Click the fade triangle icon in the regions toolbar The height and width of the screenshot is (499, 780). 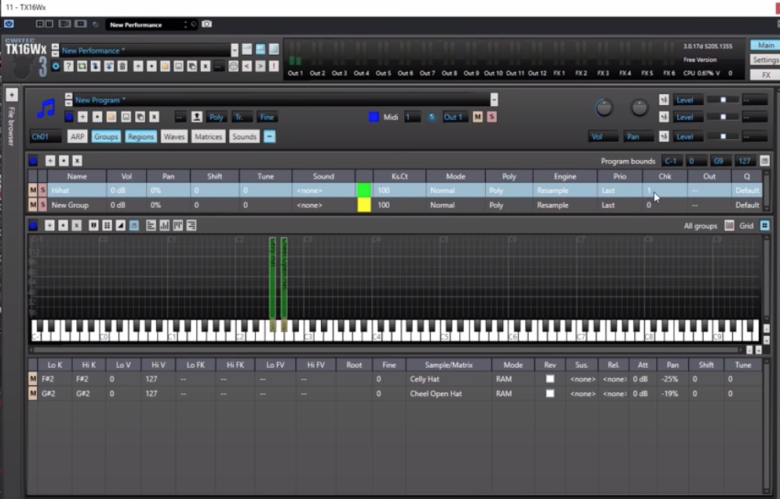point(120,225)
